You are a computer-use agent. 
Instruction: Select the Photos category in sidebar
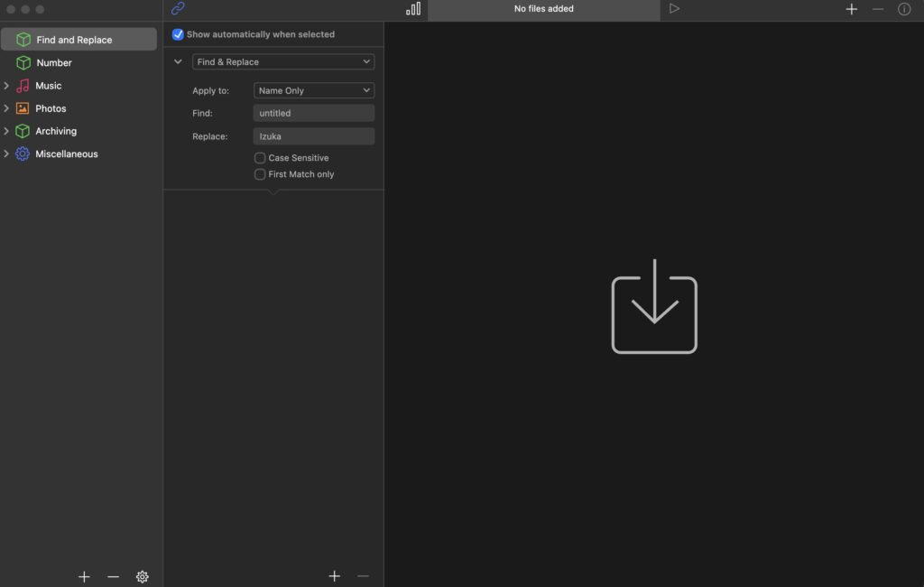pyautogui.click(x=51, y=108)
